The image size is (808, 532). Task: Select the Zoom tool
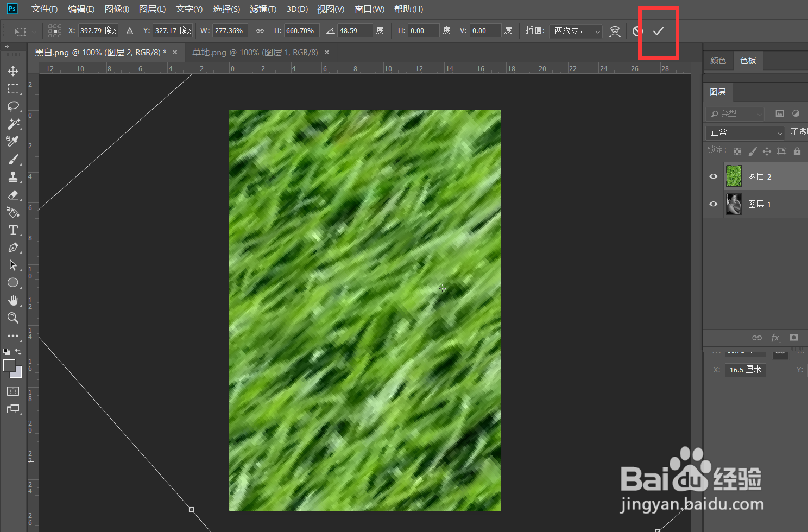[x=14, y=318]
